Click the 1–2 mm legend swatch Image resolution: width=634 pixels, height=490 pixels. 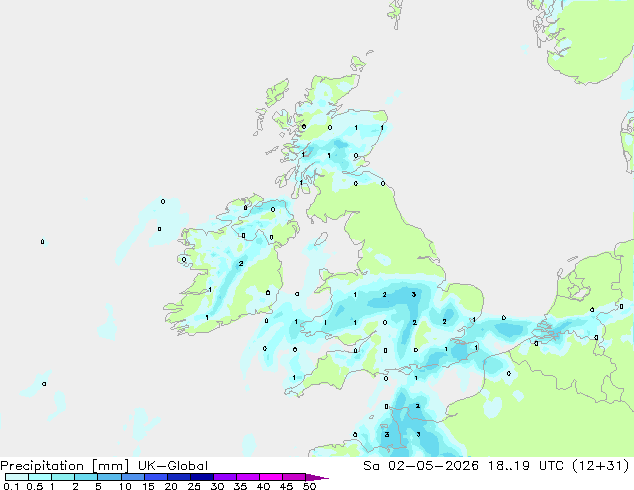pos(63,477)
